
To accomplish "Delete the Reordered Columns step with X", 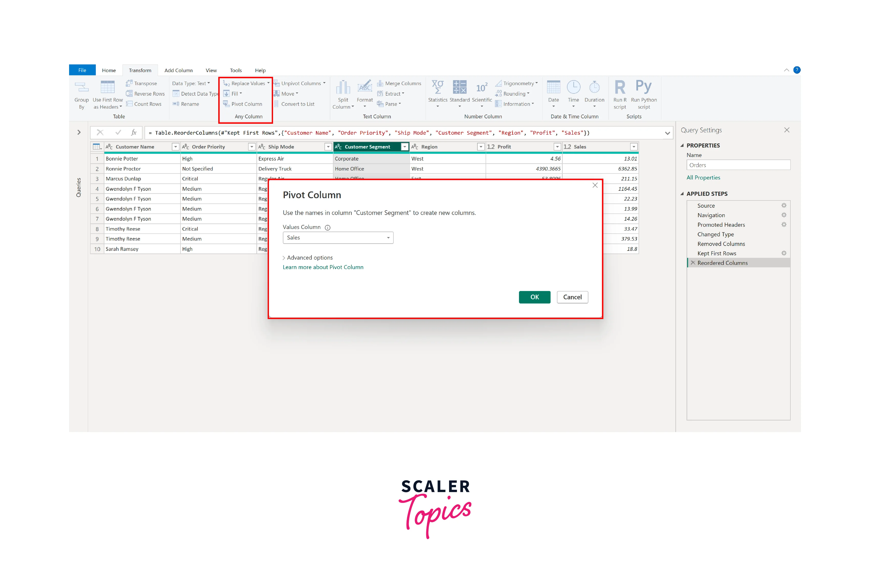I will [693, 263].
